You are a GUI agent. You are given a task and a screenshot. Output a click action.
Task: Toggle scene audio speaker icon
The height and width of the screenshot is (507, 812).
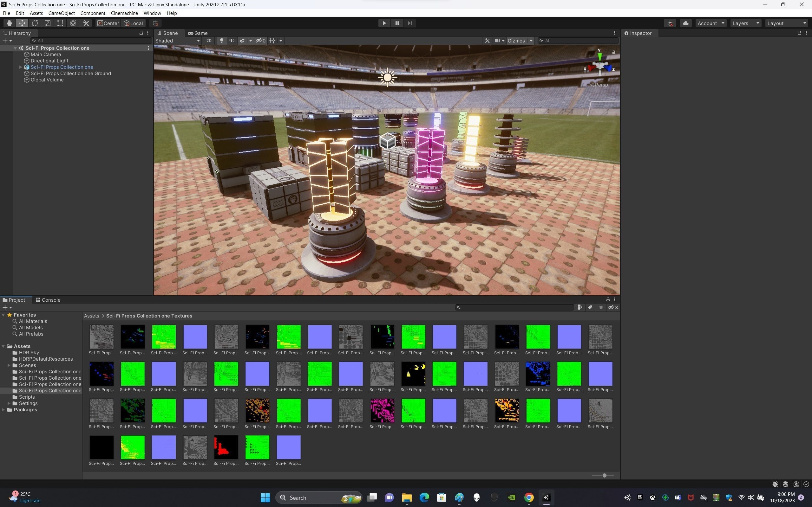coord(232,41)
